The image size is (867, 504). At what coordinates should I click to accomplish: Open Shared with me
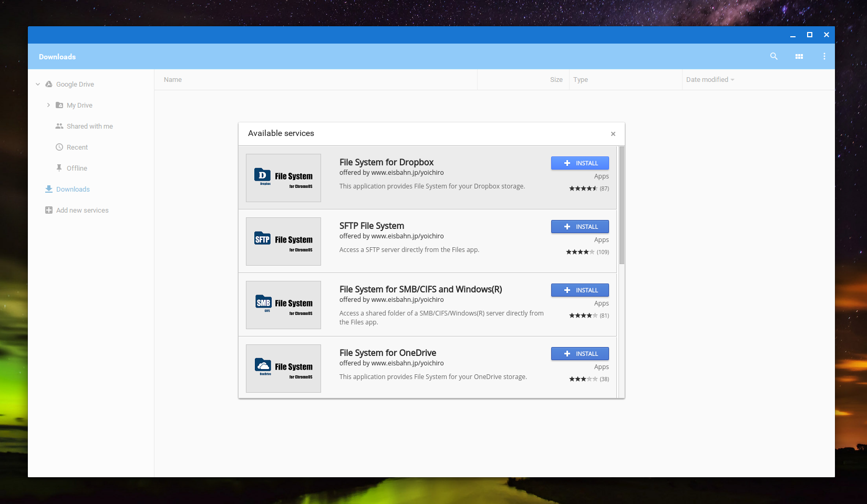point(90,126)
